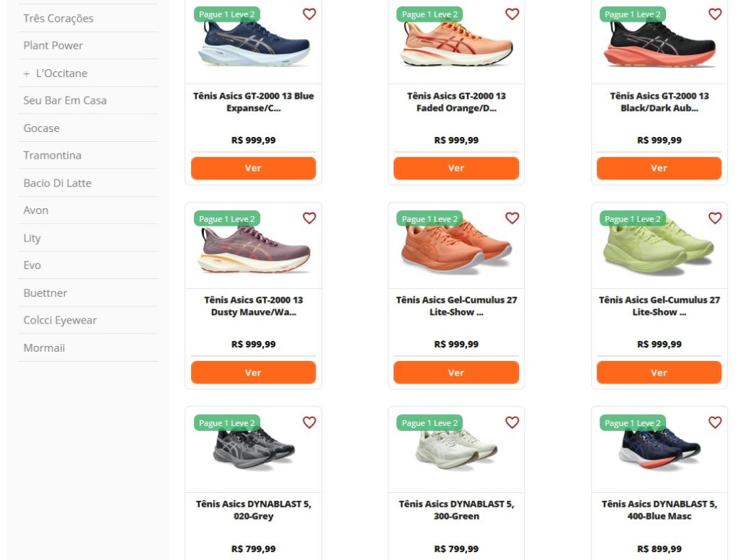Image resolution: width=738 pixels, height=560 pixels.
Task: Favorite the GT-2000 13 Dusty Mauve shoe
Action: tap(309, 218)
